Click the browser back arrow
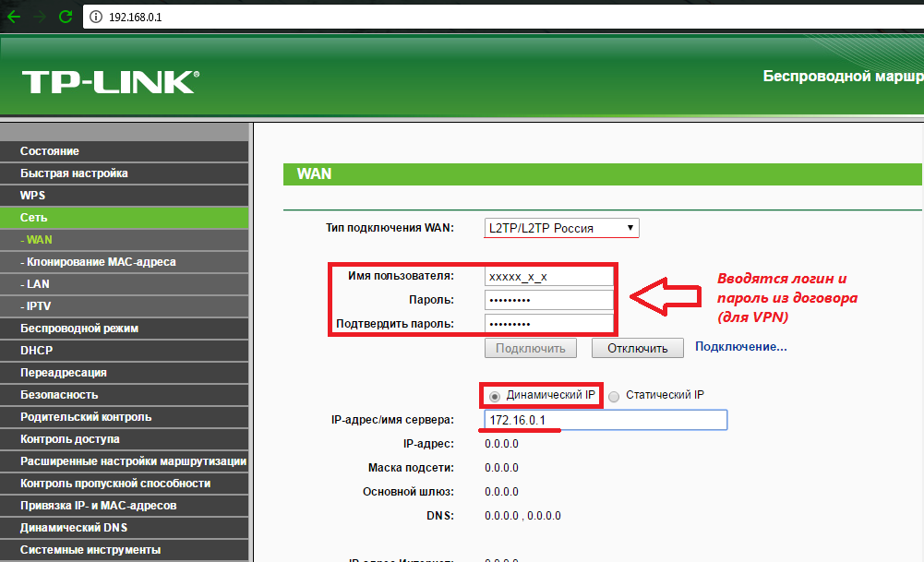924x562 pixels. click(14, 17)
